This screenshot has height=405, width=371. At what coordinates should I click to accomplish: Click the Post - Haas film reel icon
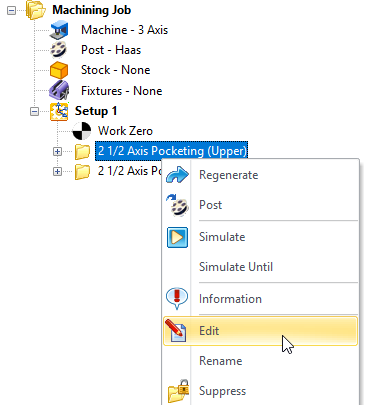[x=59, y=50]
